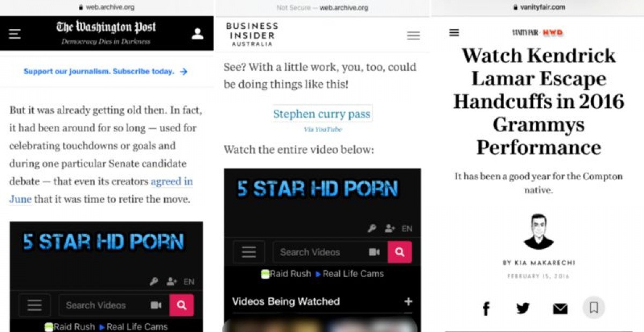The image size is (644, 332).
Task: Open the Washington Post hamburger menu
Action: coord(15,34)
